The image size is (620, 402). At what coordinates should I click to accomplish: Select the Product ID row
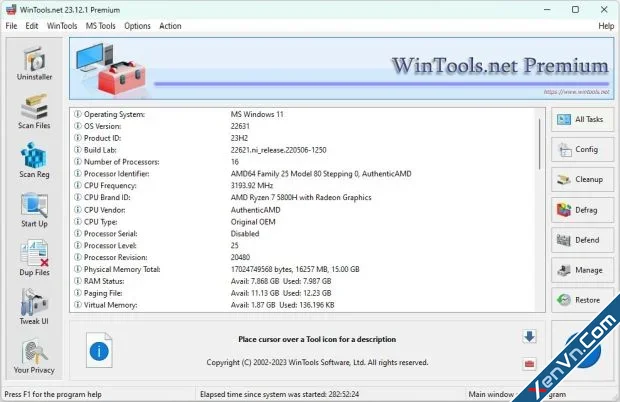click(304, 138)
